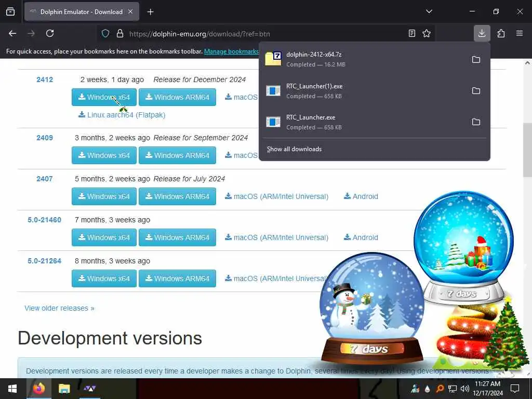Reload the current page
The image size is (532, 399).
tap(50, 33)
